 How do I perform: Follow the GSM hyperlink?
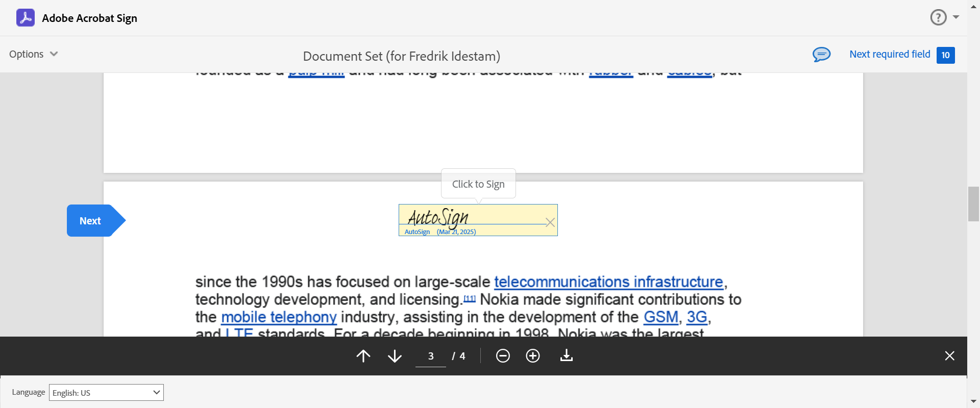(x=660, y=317)
